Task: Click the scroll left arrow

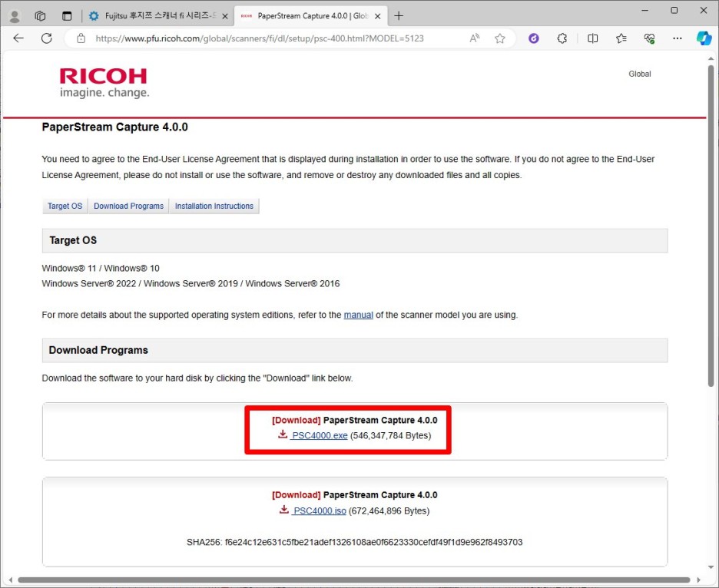Action: (11, 580)
